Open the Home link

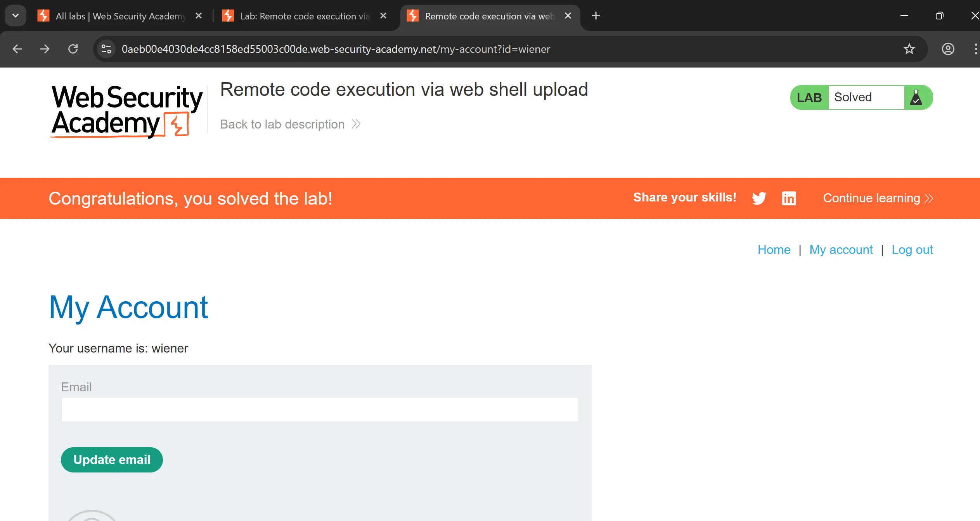click(774, 250)
